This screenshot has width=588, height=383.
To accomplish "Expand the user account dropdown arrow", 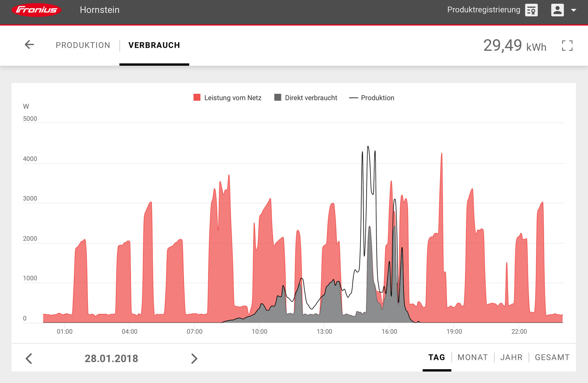I will click(x=573, y=10).
